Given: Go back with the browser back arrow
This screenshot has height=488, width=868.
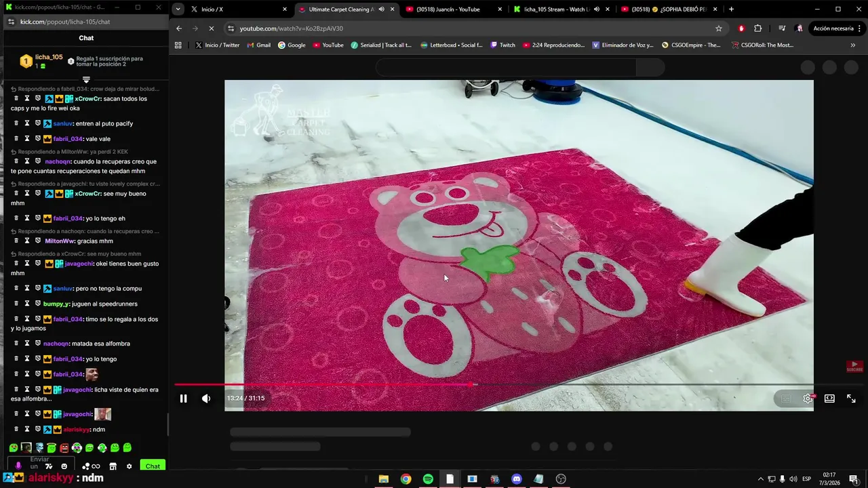Looking at the screenshot, I should [x=179, y=28].
